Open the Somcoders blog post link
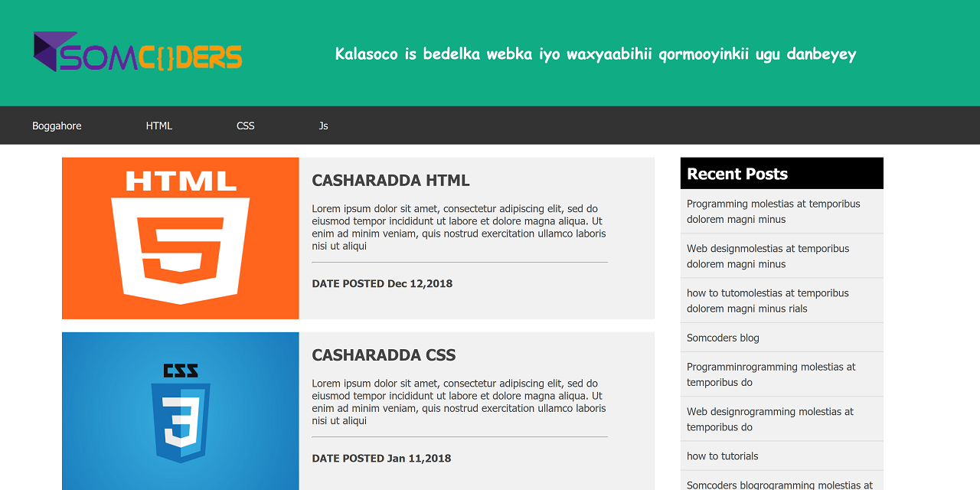The width and height of the screenshot is (980, 490). pos(723,337)
